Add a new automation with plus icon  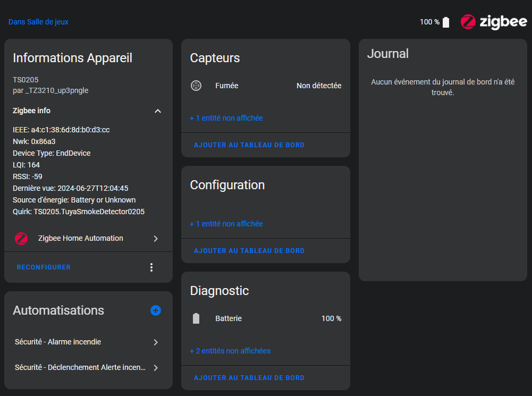[x=156, y=310]
